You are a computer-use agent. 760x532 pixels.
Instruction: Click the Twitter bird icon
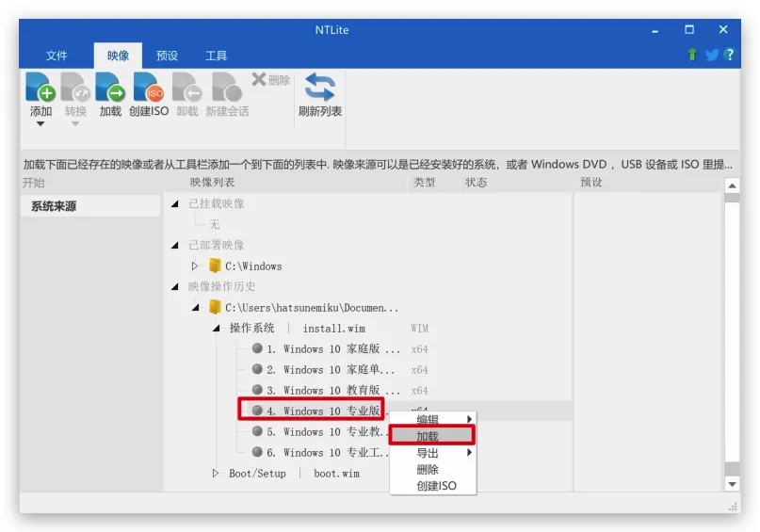[712, 55]
